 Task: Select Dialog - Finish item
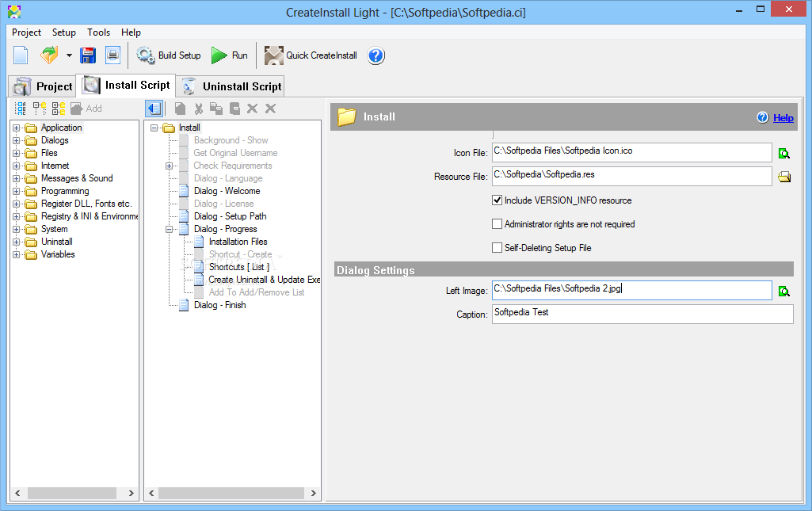click(219, 306)
